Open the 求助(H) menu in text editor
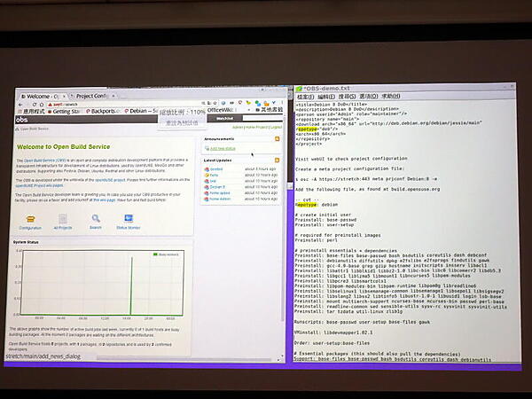The width and height of the screenshot is (532, 399). click(391, 97)
